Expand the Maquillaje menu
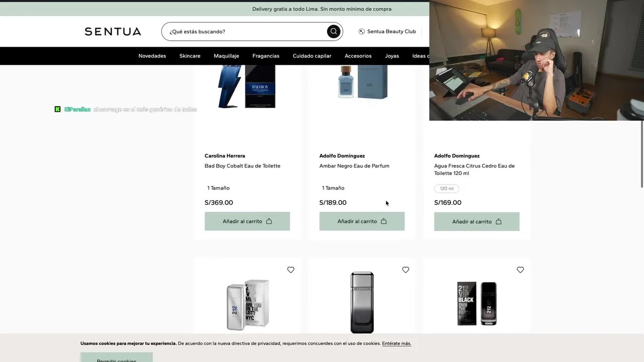This screenshot has height=362, width=644. [x=226, y=56]
